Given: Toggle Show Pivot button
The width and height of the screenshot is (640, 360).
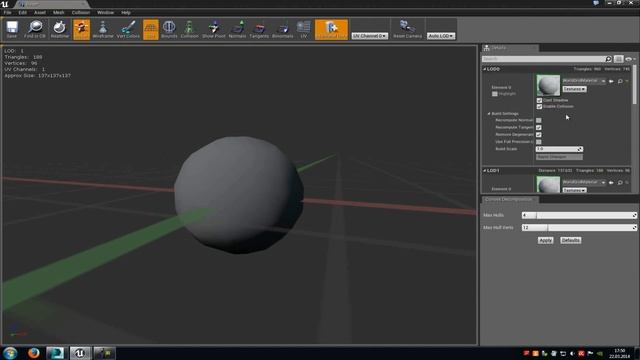Looking at the screenshot, I should [x=214, y=29].
